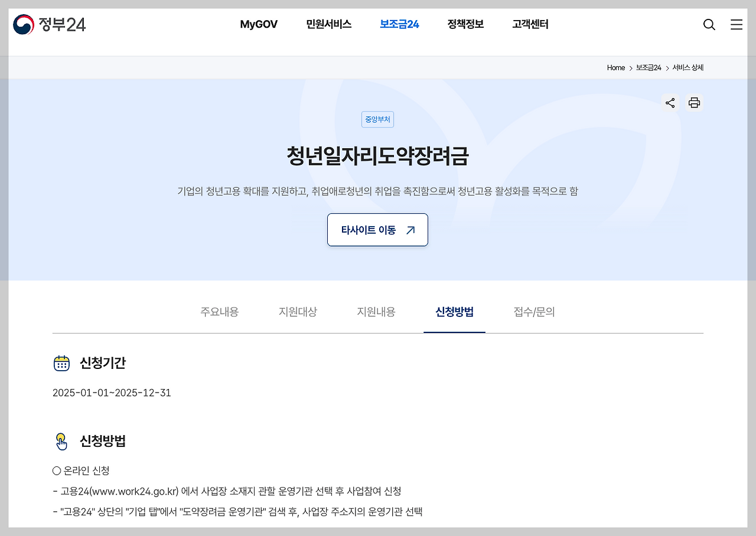
Task: Click the calendar icon beside 신청기간
Action: pyautogui.click(x=62, y=362)
